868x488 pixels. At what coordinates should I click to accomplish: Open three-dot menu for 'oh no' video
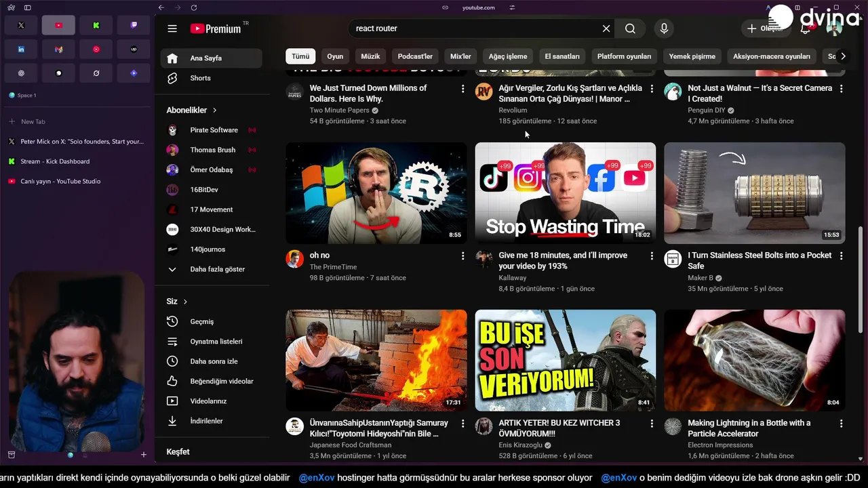click(x=463, y=256)
